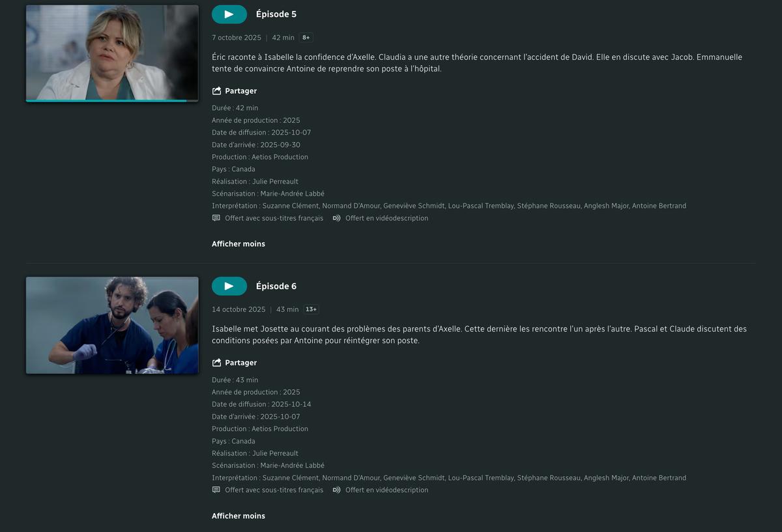Click the share icon under Épisode 5

coord(216,91)
